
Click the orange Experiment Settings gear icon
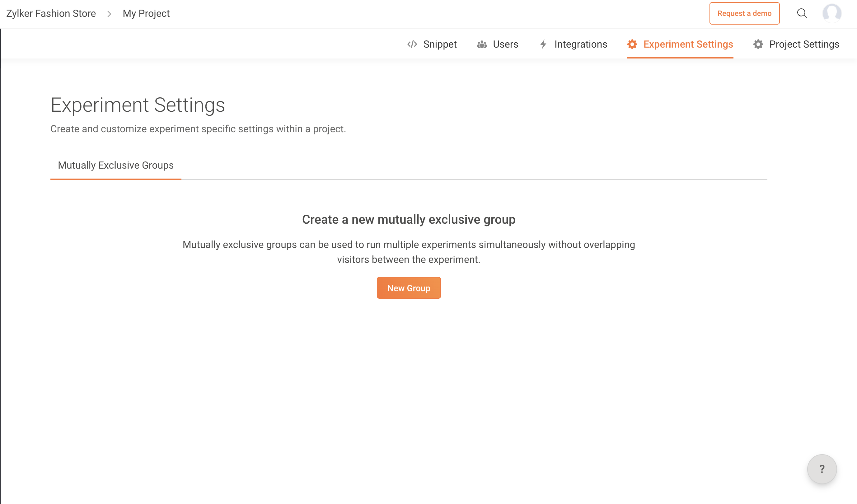tap(632, 44)
